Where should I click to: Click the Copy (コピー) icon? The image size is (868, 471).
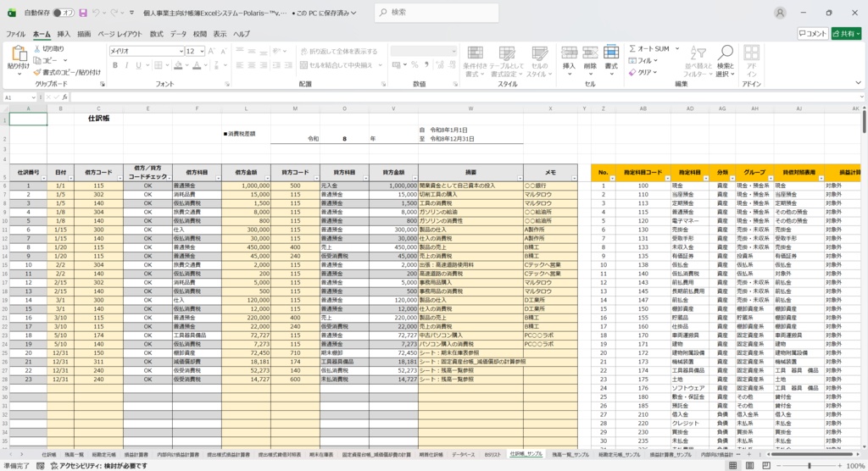[x=37, y=60]
